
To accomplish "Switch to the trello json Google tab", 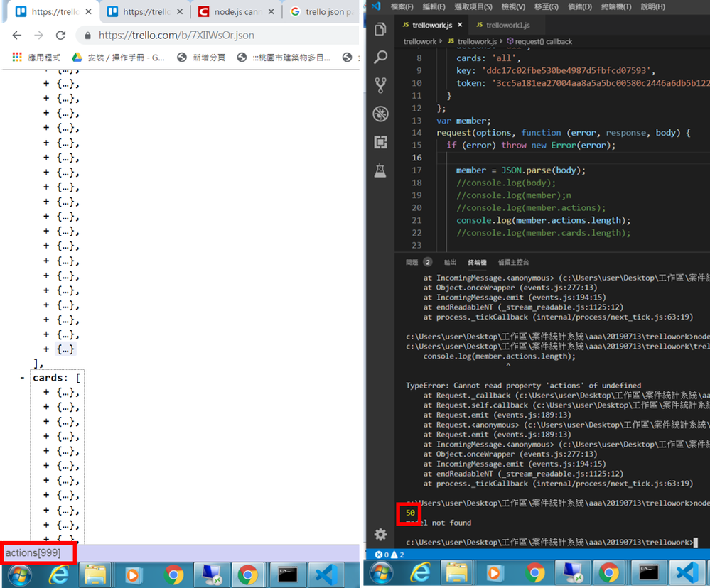I will [323, 12].
